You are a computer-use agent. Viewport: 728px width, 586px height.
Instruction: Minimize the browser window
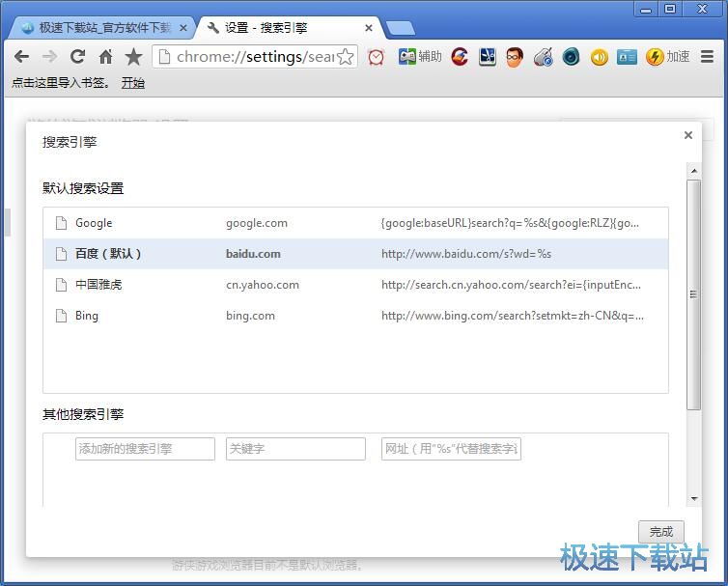pos(646,10)
